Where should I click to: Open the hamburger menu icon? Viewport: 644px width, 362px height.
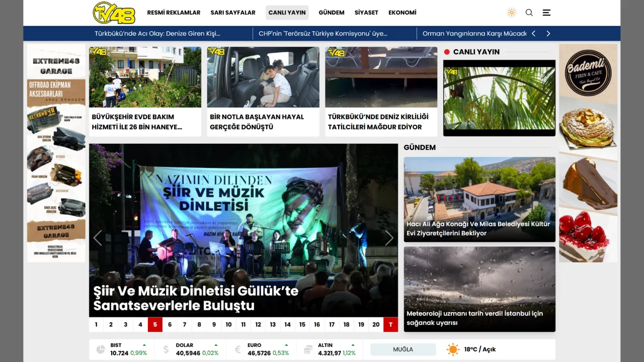pos(546,13)
